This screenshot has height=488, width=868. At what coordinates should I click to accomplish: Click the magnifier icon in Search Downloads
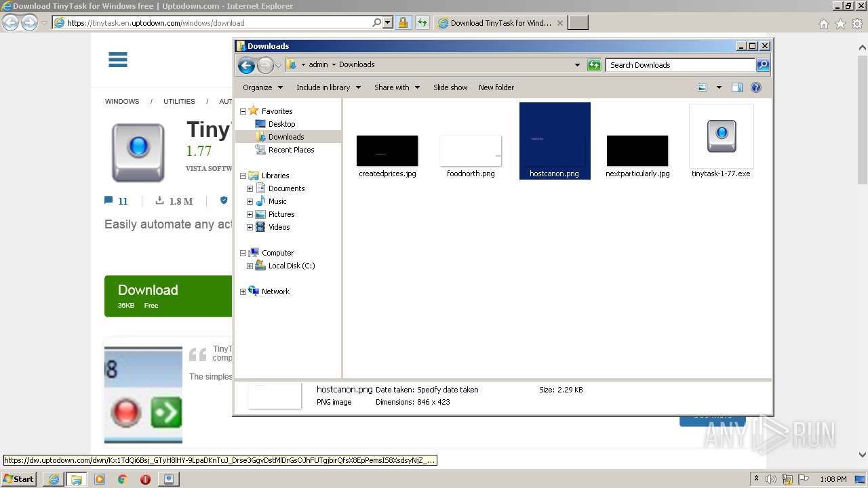point(763,65)
